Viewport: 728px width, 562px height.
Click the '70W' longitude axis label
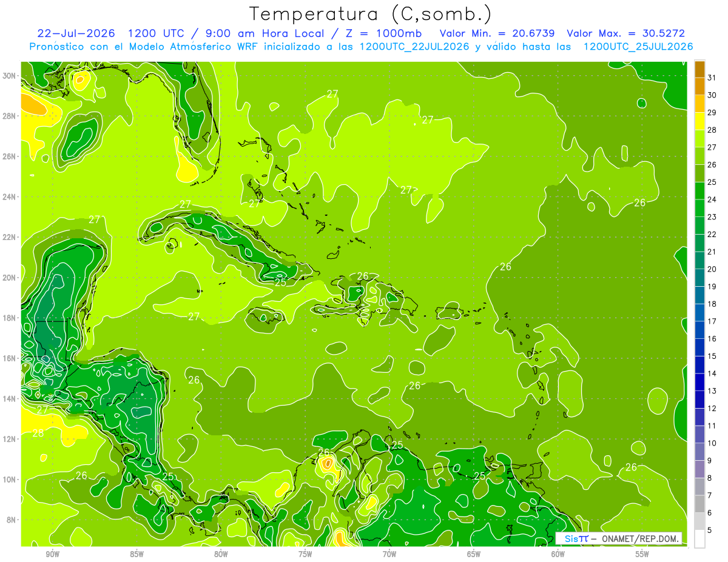389,554
